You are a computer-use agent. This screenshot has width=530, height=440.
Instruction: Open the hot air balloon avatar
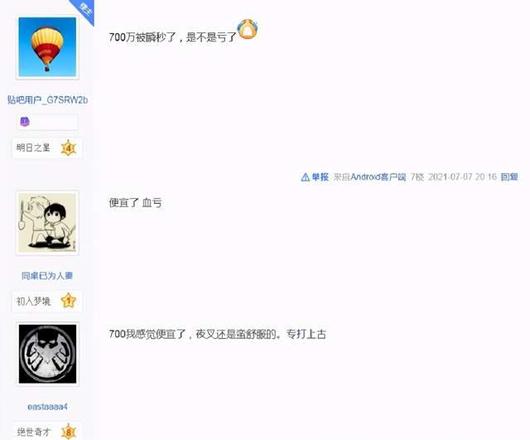point(47,47)
